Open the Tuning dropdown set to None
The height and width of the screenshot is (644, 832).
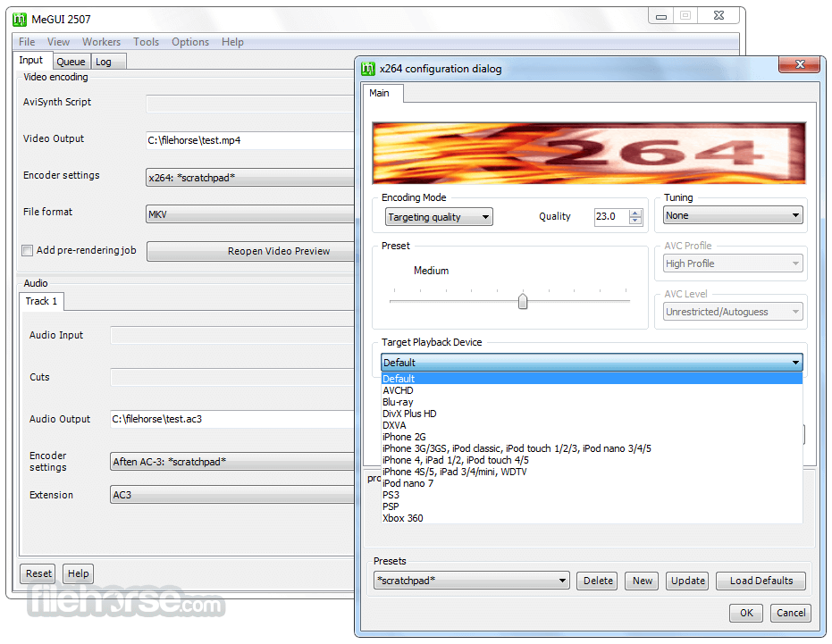732,215
